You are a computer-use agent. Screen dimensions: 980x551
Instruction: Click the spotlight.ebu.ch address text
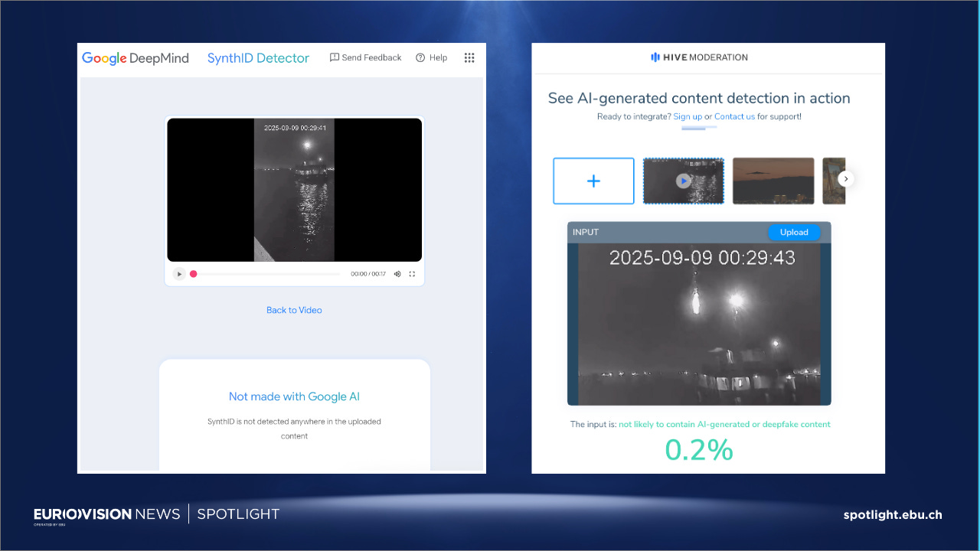[x=893, y=514]
